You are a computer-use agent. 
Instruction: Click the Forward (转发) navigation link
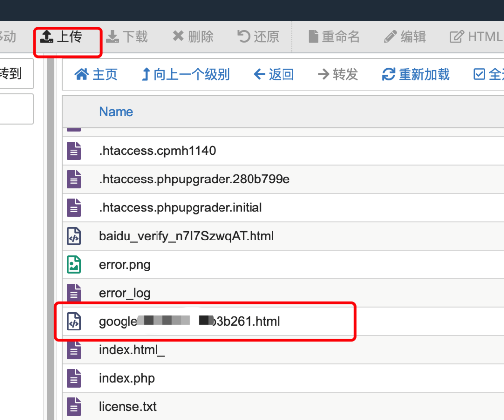coord(338,74)
